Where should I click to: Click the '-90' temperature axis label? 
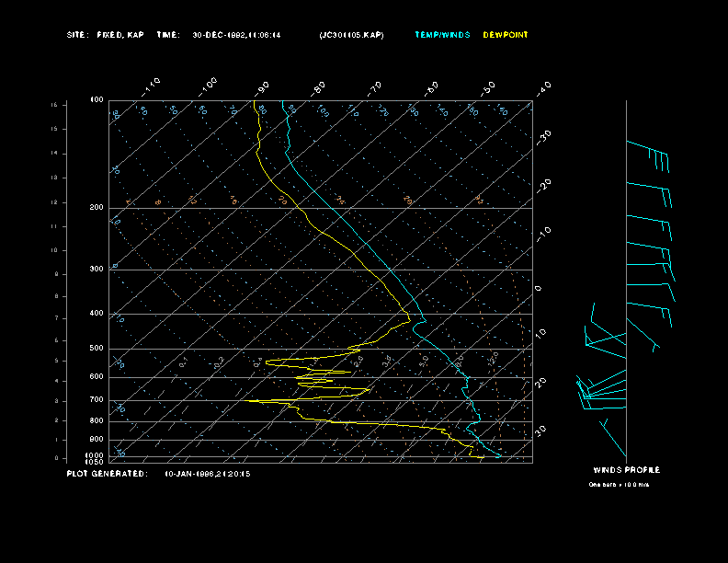coord(263,87)
